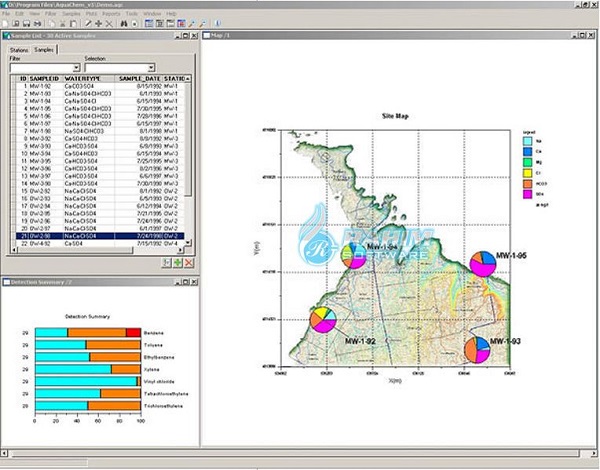Sort by the WATERTYPE column header
The width and height of the screenshot is (600, 470).
(x=82, y=79)
